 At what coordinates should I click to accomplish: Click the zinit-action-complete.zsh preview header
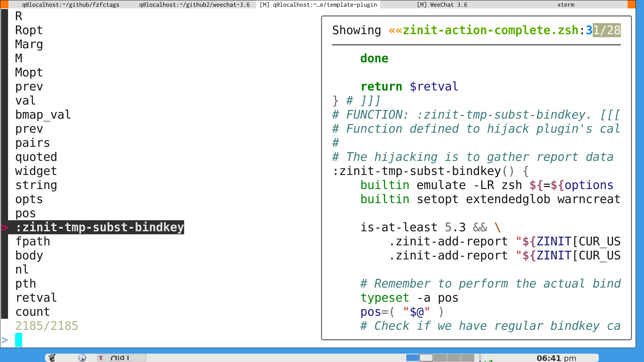click(x=490, y=30)
